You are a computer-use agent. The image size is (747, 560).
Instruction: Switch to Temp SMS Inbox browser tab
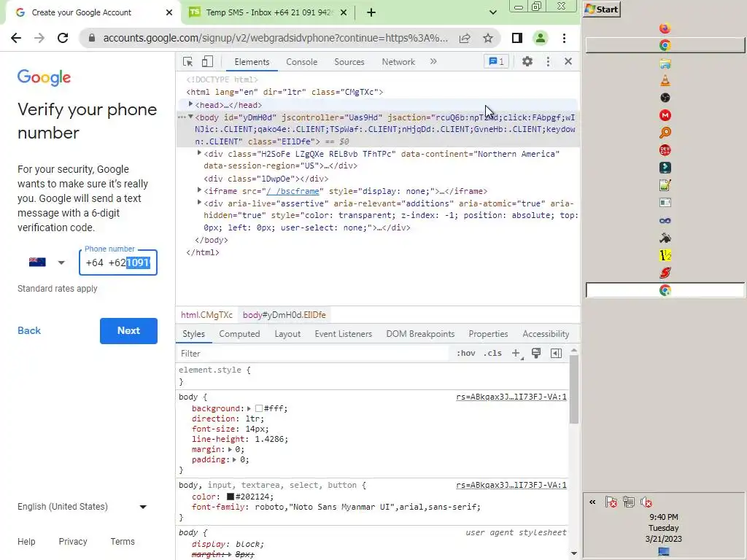[x=268, y=12]
